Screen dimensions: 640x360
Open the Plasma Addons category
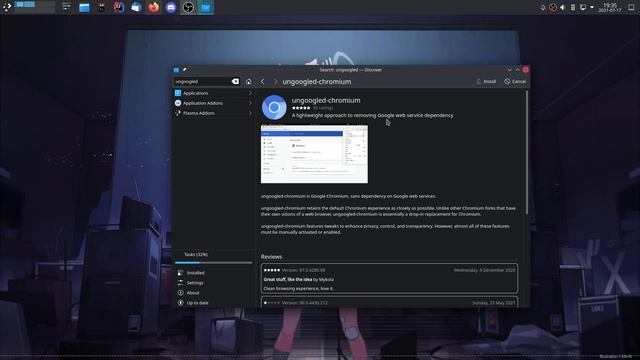click(x=213, y=113)
